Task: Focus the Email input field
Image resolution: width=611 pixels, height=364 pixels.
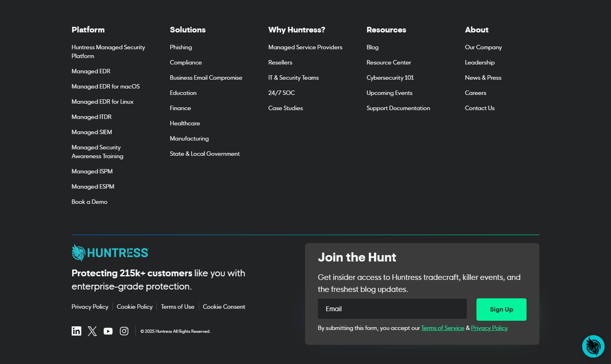Action: tap(392, 309)
